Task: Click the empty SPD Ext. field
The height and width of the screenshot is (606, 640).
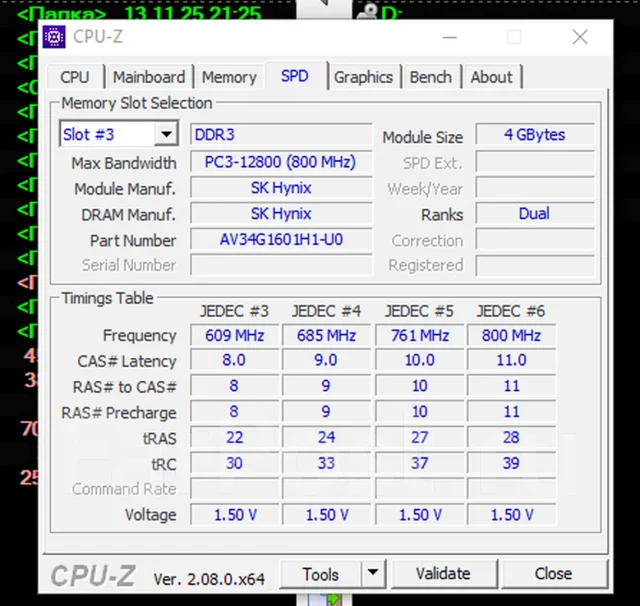Action: [535, 162]
